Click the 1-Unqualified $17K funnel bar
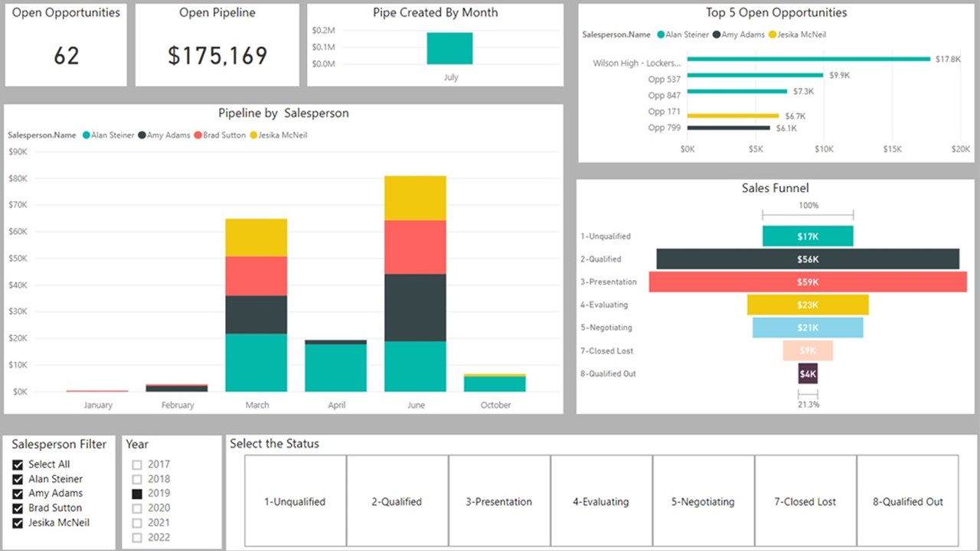 808,236
